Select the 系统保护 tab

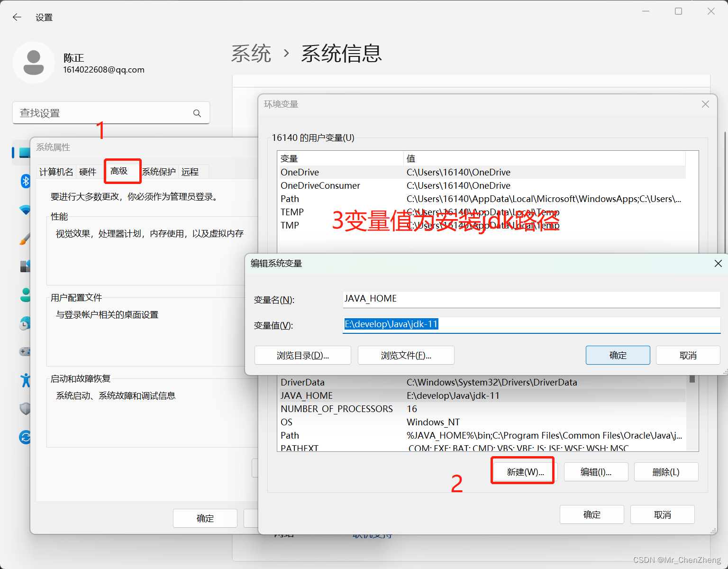(x=159, y=172)
